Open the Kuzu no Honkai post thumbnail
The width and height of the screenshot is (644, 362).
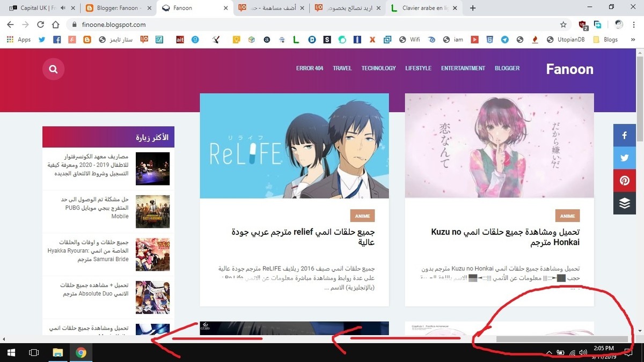pyautogui.click(x=499, y=146)
